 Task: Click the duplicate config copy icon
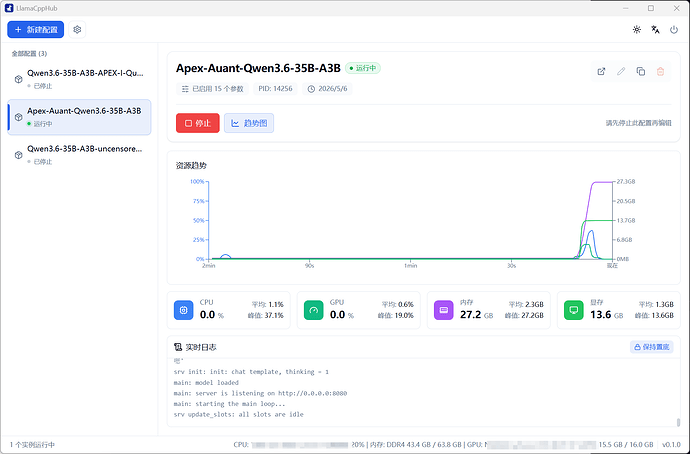[641, 71]
